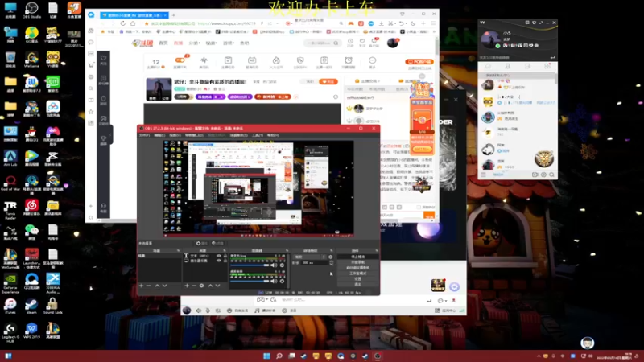This screenshot has height=362, width=644.
Task: Hide the display capture source in OBS
Action: pyautogui.click(x=218, y=261)
